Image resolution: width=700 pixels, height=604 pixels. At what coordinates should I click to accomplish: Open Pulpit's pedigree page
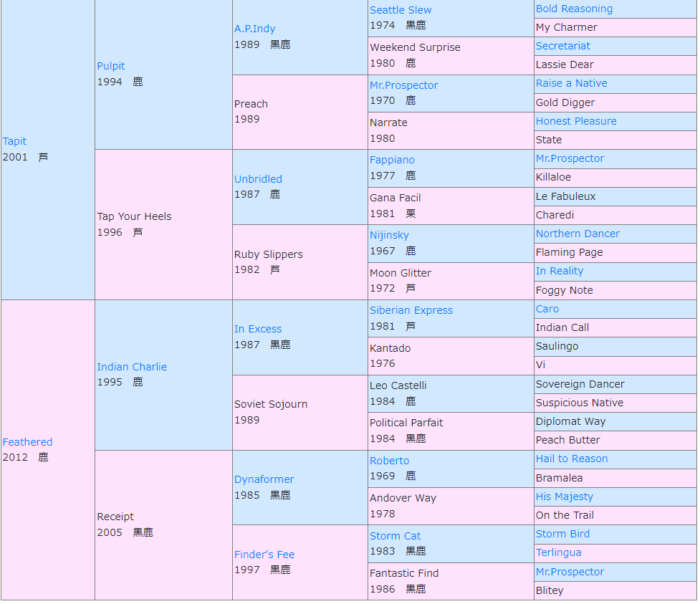coord(111,66)
